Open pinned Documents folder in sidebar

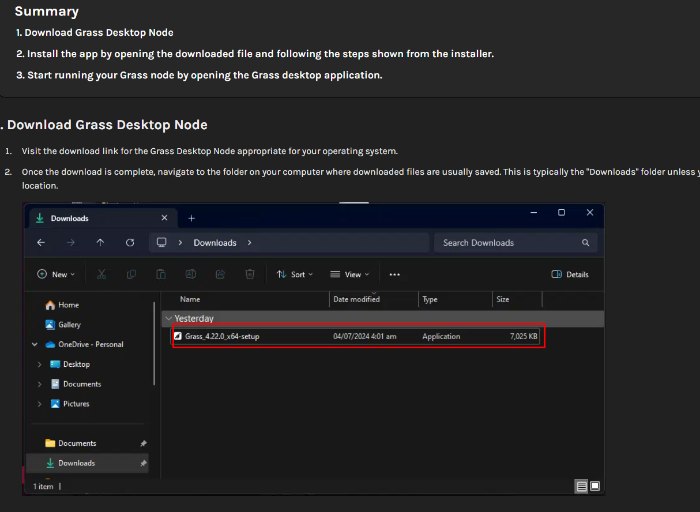(x=71, y=443)
